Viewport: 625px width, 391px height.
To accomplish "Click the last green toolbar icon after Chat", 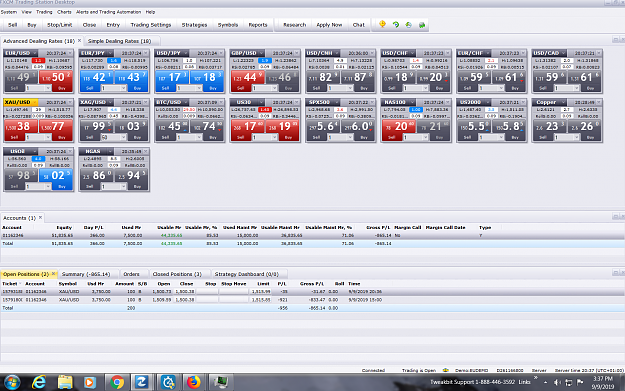I will (422, 25).
